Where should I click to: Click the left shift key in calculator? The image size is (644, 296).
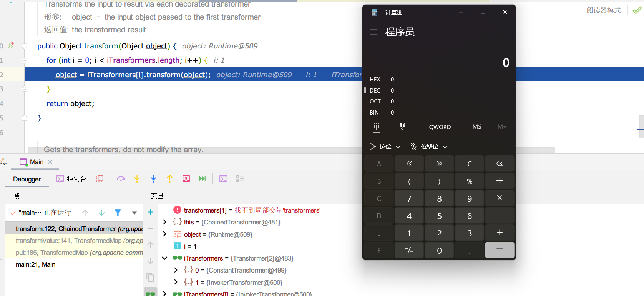coord(409,163)
